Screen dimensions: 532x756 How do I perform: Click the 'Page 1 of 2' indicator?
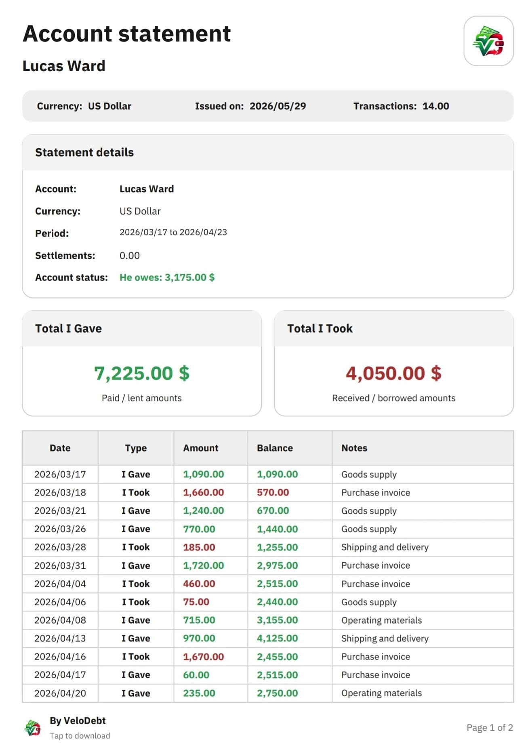coord(490,728)
